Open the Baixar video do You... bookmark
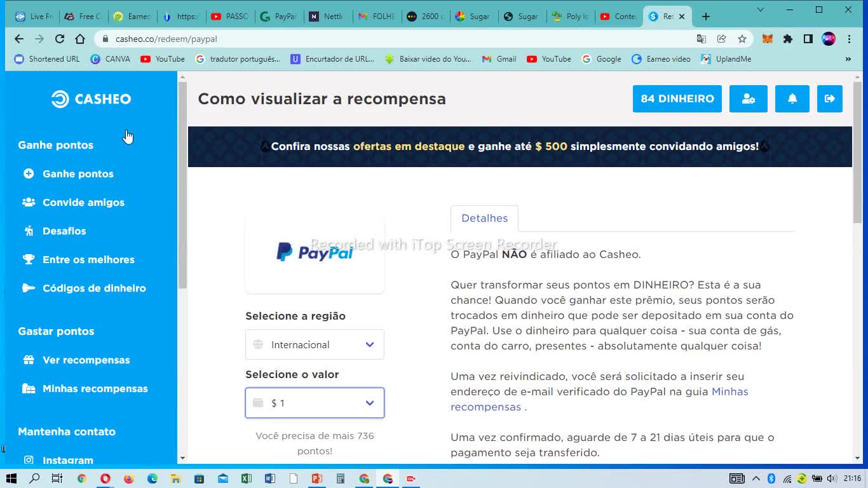Image resolution: width=868 pixels, height=488 pixels. [428, 59]
